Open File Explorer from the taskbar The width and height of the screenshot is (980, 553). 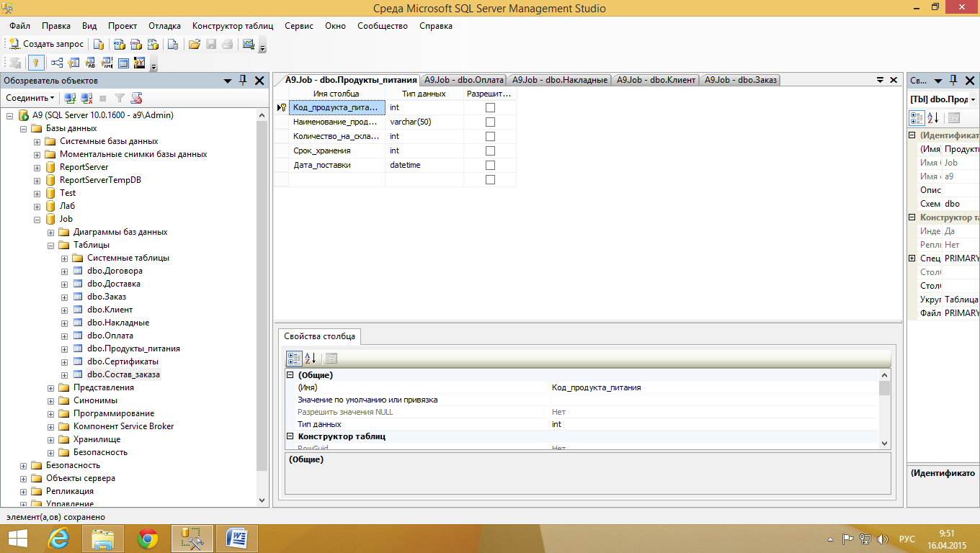tap(103, 538)
